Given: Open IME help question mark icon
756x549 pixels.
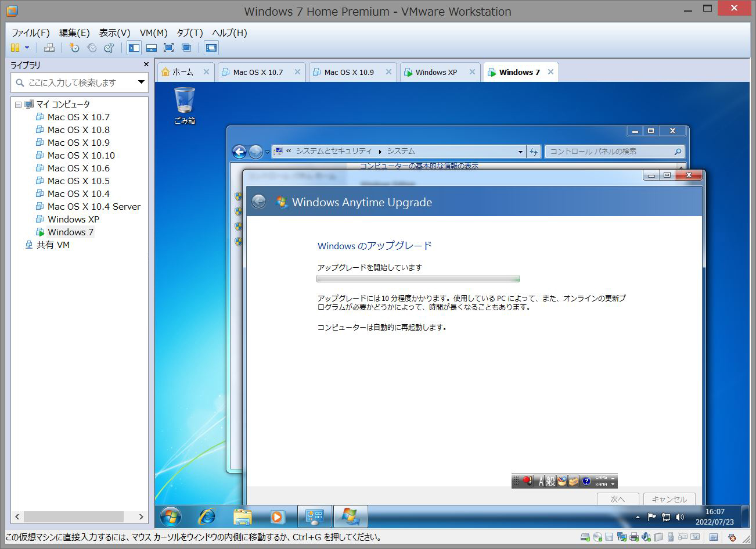Looking at the screenshot, I should tap(586, 481).
